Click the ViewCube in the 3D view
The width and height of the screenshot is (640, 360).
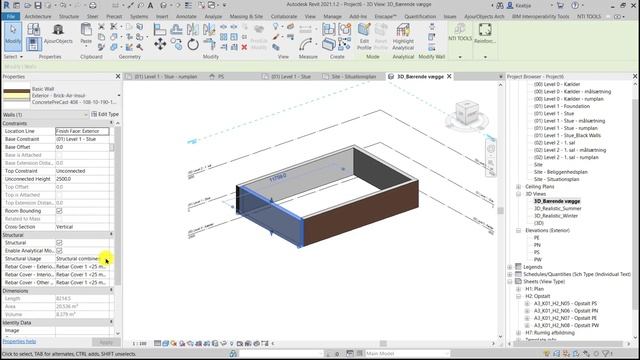tap(467, 113)
